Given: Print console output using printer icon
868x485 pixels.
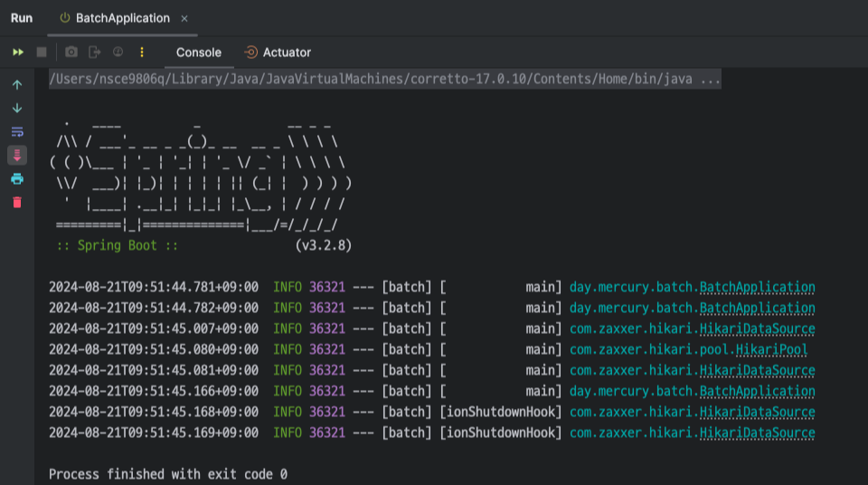Looking at the screenshot, I should tap(17, 179).
